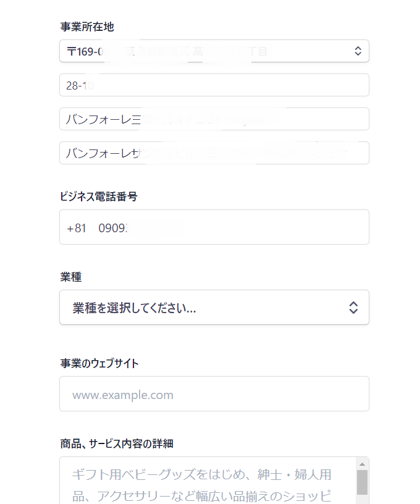Click the empty right side of the phone field
Image resolution: width=420 pixels, height=504 pixels.
278,227
